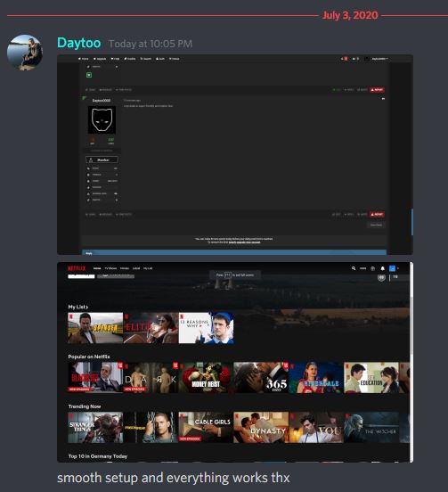Click the upper red Report button in forum screenshot

click(x=377, y=90)
